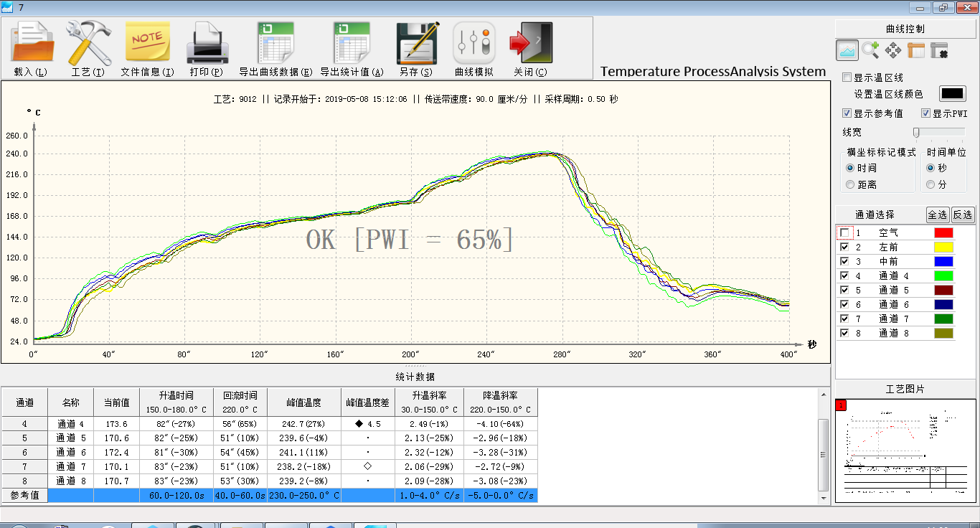Click the yellow swatch for 左前
This screenshot has width=980, height=528.
(x=943, y=247)
